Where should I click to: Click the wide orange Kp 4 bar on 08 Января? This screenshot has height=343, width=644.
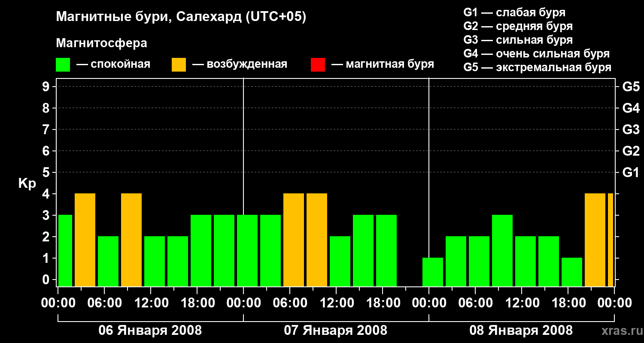pos(595,240)
